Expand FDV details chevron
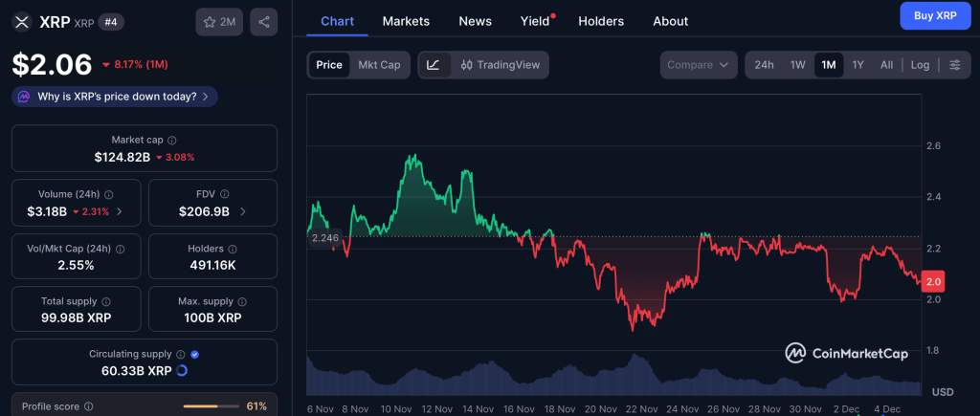 point(243,211)
